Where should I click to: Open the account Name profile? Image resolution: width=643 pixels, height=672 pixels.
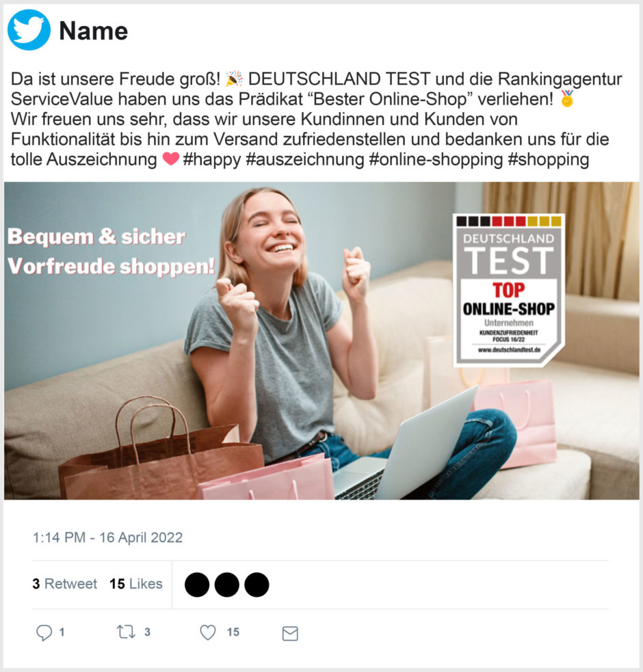tap(94, 31)
